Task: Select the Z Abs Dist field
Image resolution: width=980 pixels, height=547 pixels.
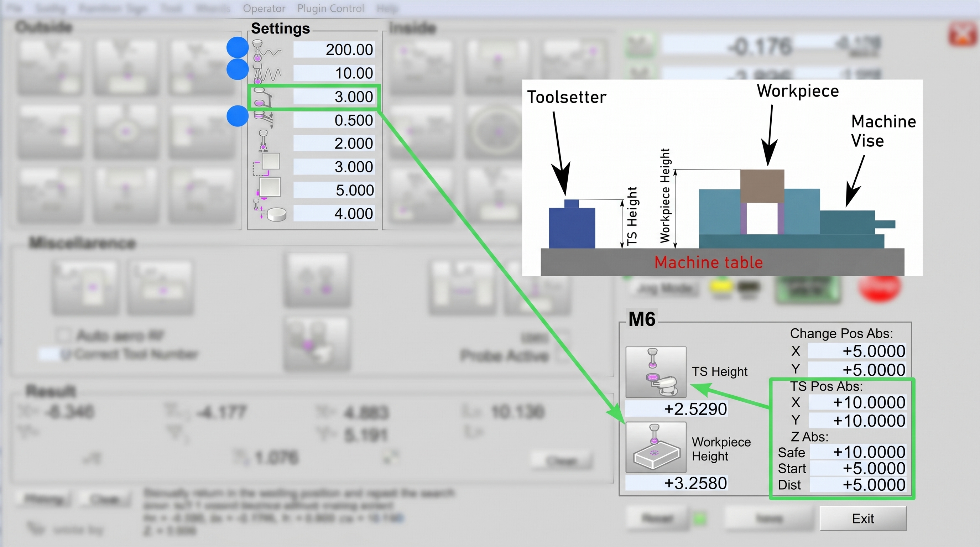Action: [857, 485]
